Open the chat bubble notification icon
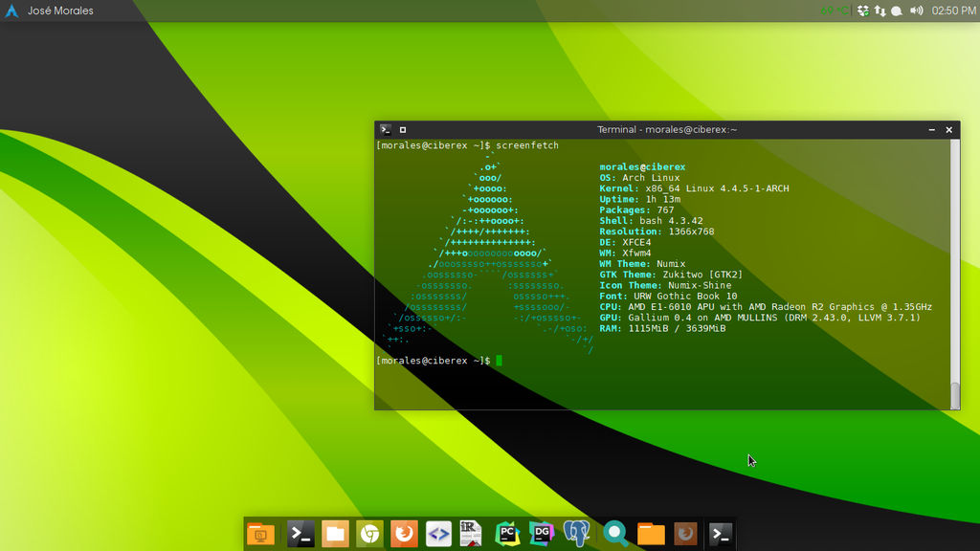Viewport: 980px width, 551px height. click(x=897, y=11)
